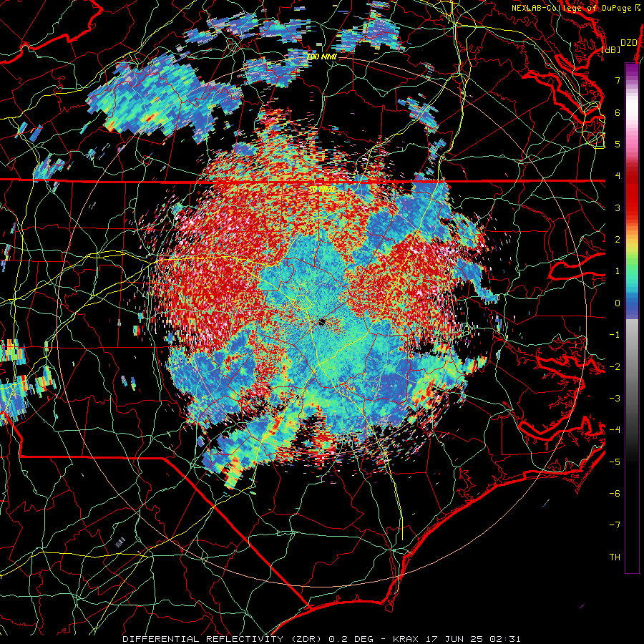This screenshot has height=644, width=644.
Task: Click the positive 3 legend value
Action: tap(618, 208)
